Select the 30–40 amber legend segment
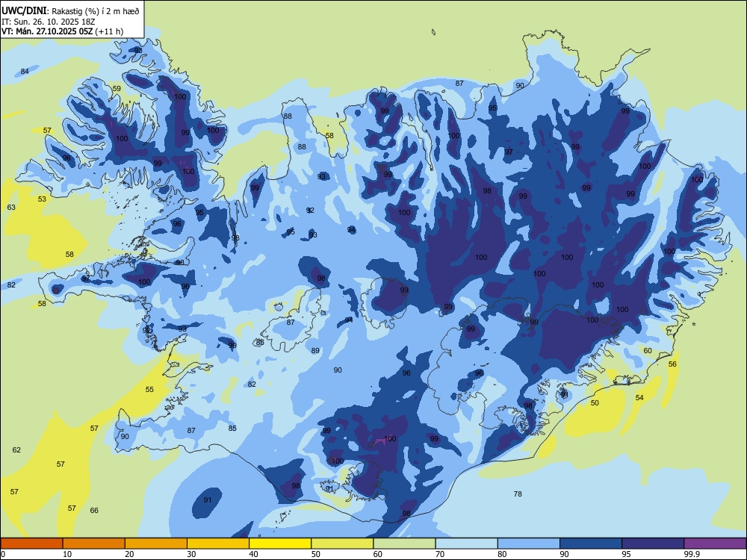747x560 pixels. point(218,544)
